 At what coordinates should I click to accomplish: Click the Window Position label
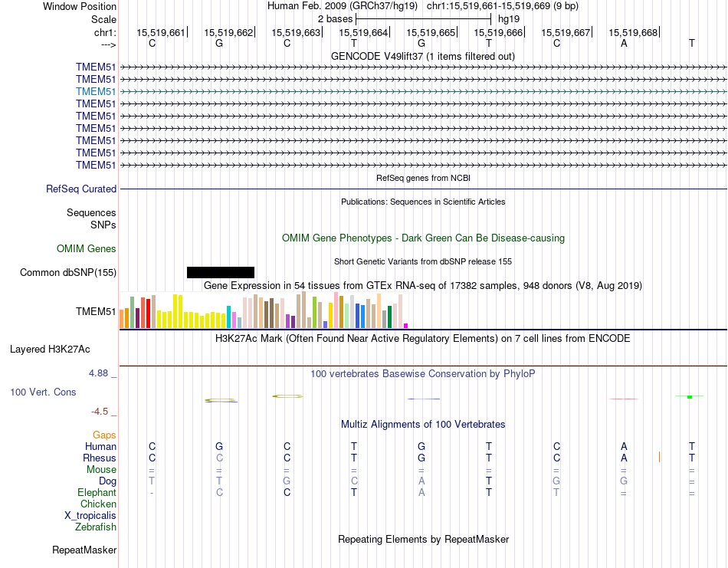pyautogui.click(x=80, y=6)
